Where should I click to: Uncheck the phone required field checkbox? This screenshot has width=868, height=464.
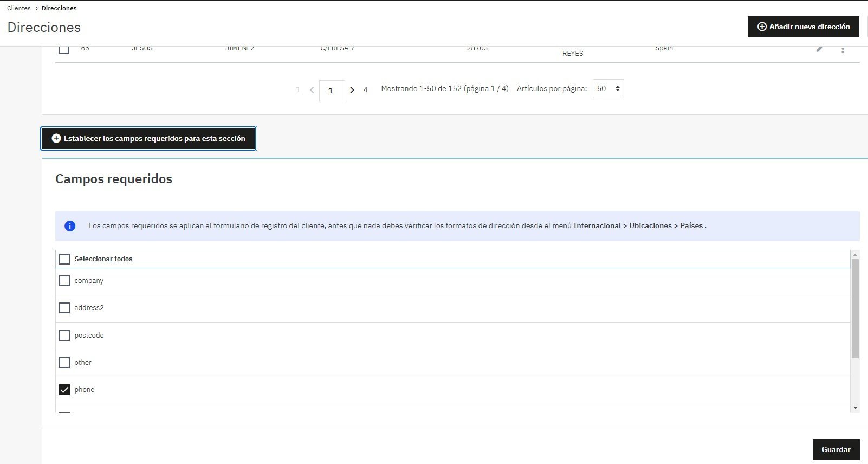pos(64,390)
